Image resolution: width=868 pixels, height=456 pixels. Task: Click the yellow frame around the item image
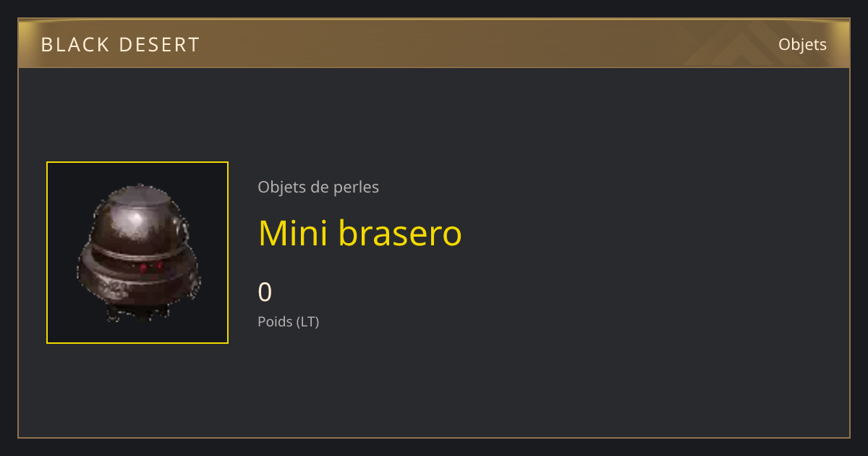pos(137,253)
